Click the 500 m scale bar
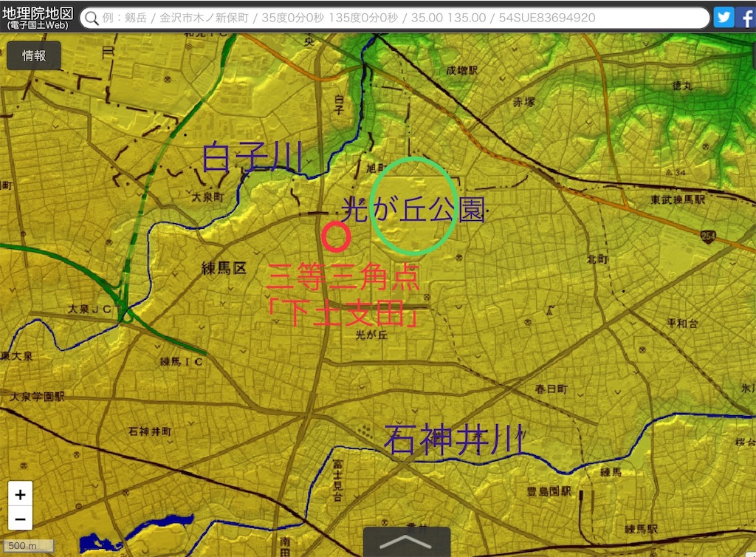The image size is (756, 557). click(29, 546)
